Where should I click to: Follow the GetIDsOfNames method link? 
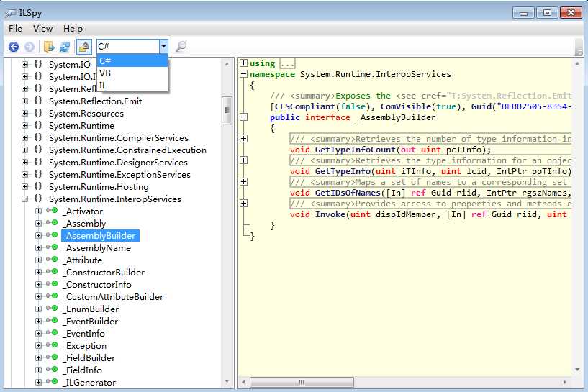348,193
